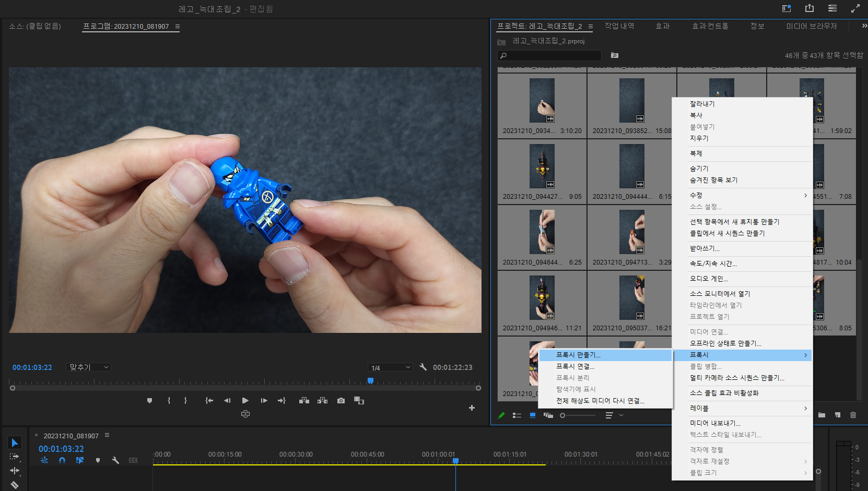
Task: Step forward one frame in Program monitor
Action: click(264, 401)
